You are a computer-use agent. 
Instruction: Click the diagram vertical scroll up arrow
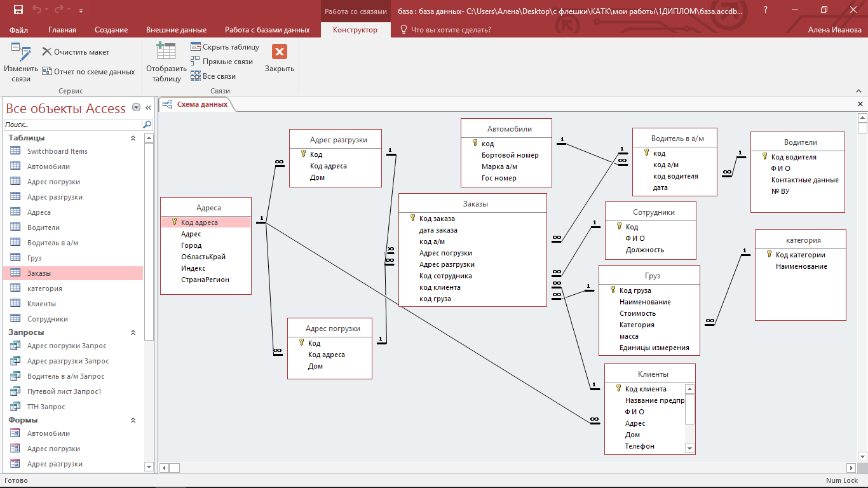(x=862, y=117)
